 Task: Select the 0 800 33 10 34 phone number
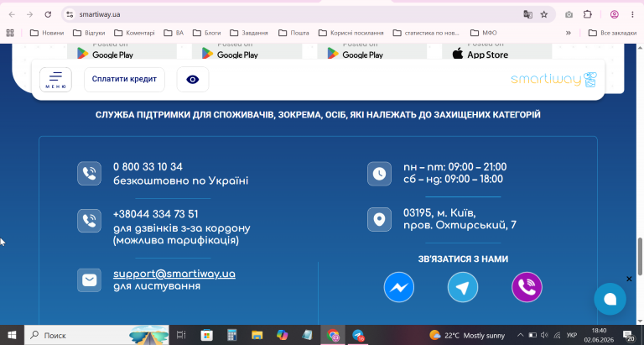[148, 166]
